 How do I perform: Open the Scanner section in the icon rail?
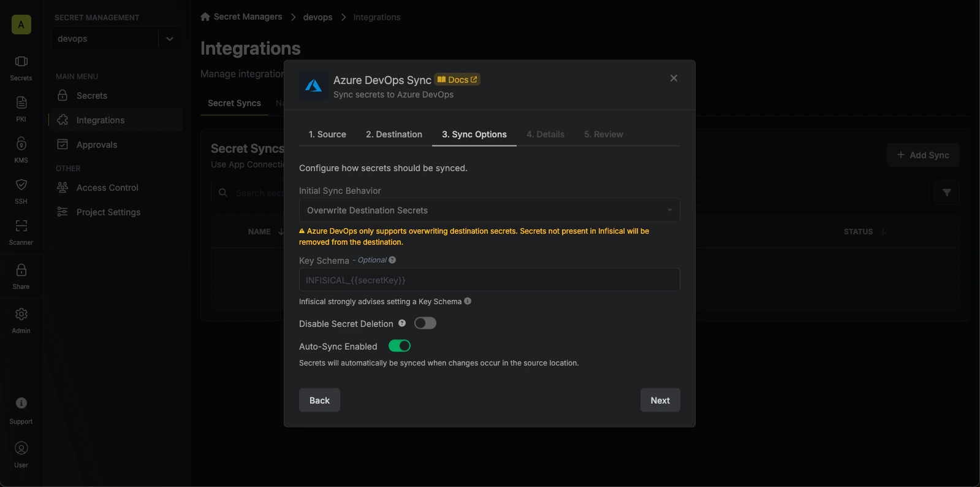(21, 232)
